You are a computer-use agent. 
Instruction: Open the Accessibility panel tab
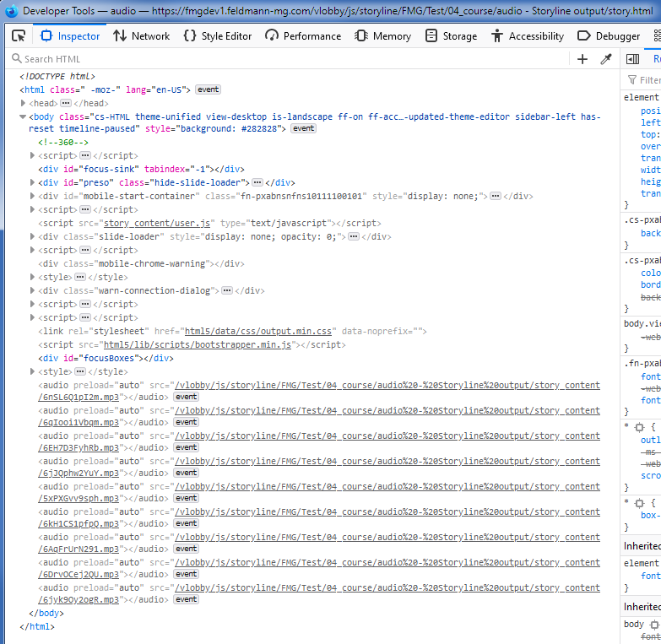click(x=527, y=36)
